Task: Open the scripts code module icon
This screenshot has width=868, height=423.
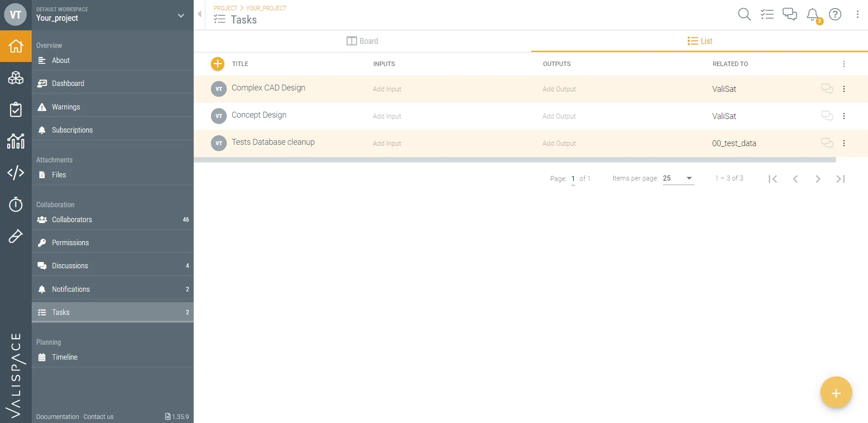Action: [16, 172]
